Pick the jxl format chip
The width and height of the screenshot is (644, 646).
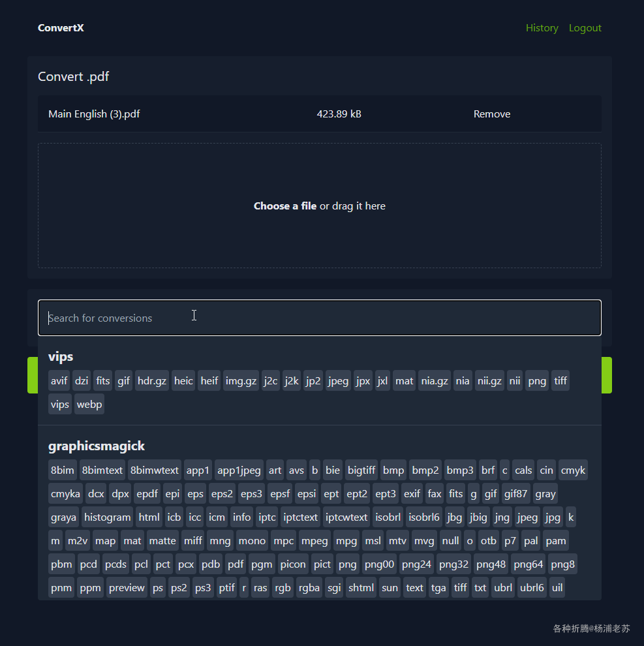(x=382, y=380)
